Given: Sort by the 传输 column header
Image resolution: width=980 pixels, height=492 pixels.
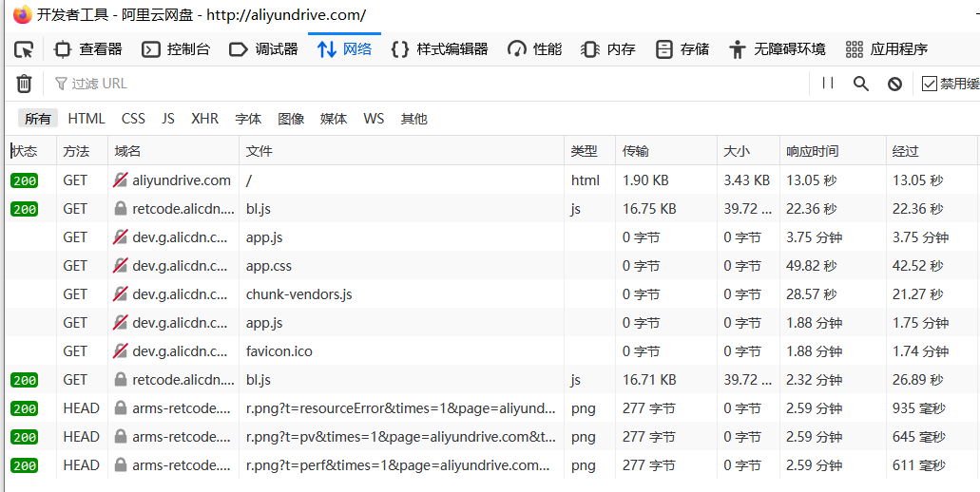Looking at the screenshot, I should tap(665, 151).
